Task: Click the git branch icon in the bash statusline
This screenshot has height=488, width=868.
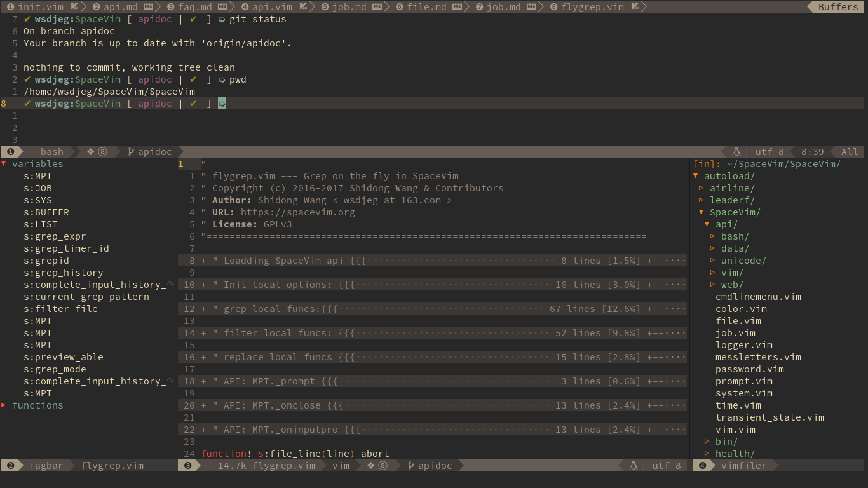Action: pos(131,152)
